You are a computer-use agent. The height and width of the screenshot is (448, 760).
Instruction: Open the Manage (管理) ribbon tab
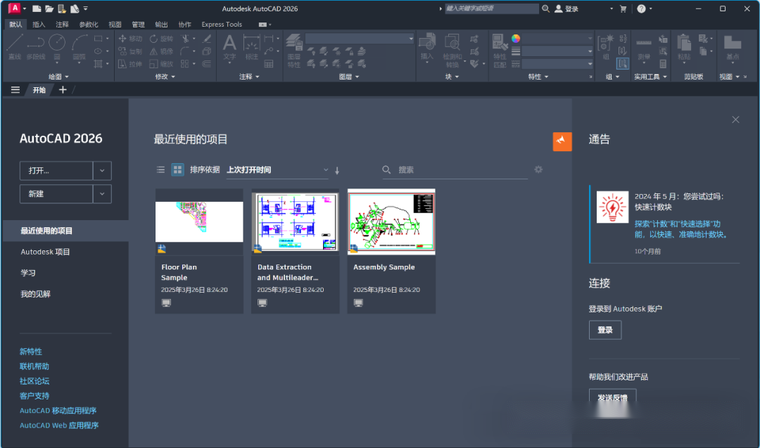tap(138, 24)
